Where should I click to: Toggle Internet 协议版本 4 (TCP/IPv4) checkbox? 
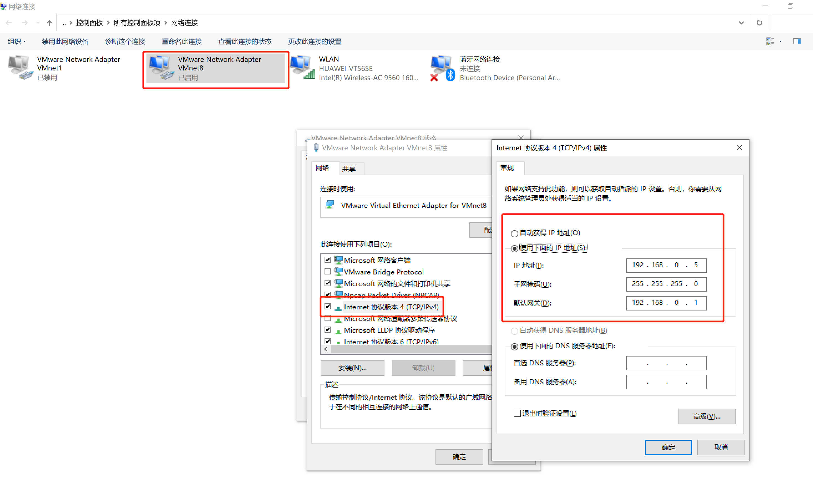[x=328, y=306]
